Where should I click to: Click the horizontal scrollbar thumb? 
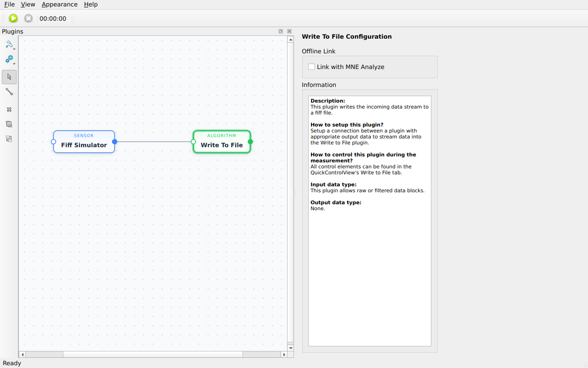[153, 354]
